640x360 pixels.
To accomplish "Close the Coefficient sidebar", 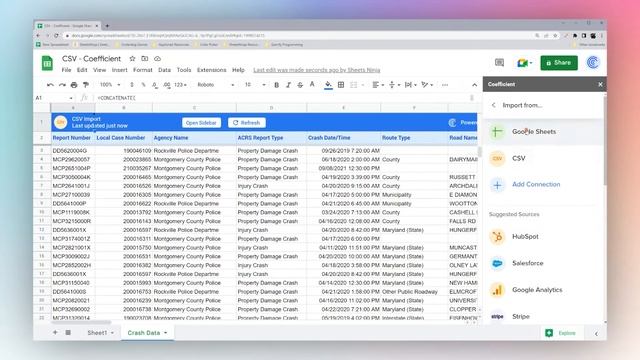I will tap(600, 84).
